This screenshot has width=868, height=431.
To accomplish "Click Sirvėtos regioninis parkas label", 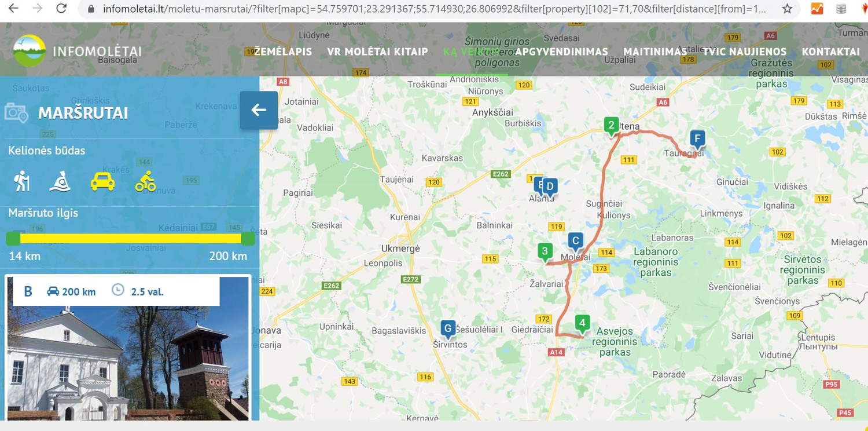I will tap(803, 270).
